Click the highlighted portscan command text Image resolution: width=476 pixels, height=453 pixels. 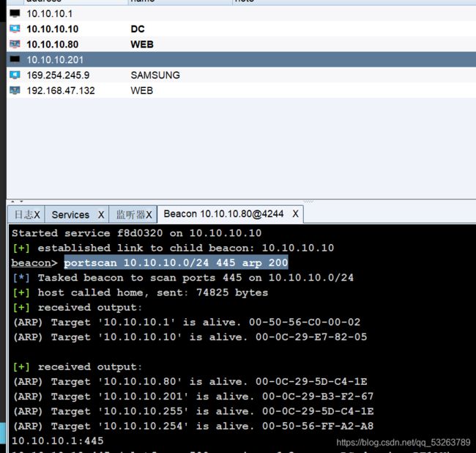[176, 262]
